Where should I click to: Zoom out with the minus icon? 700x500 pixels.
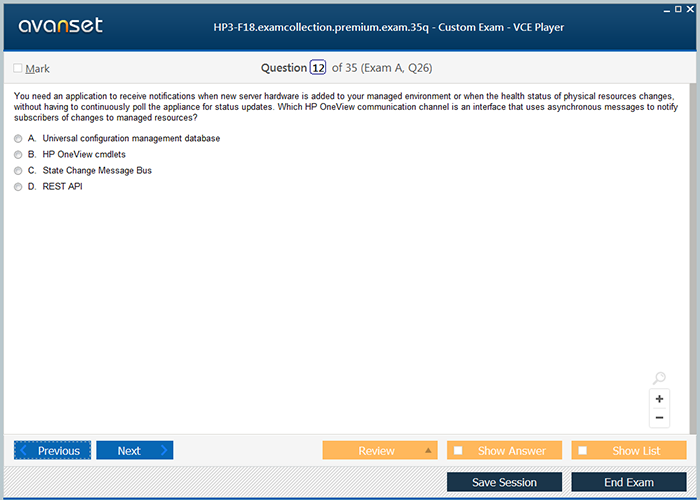[659, 417]
